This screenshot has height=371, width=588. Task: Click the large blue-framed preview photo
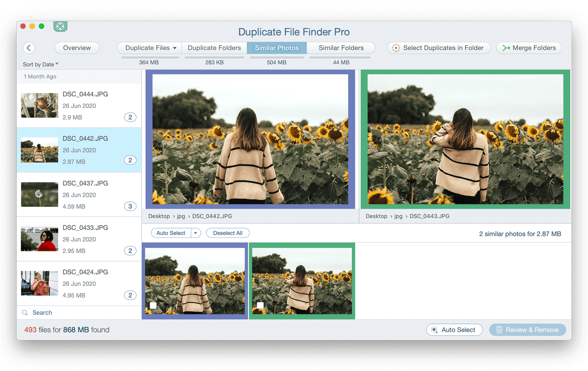coord(250,139)
